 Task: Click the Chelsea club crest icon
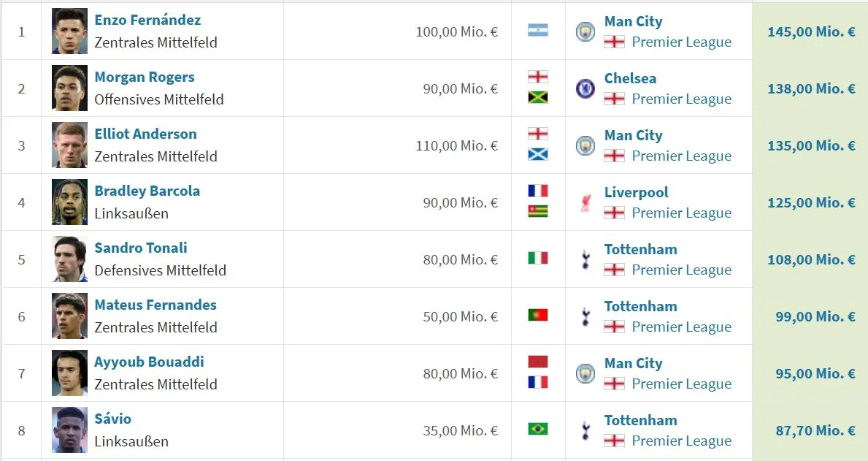click(x=585, y=88)
